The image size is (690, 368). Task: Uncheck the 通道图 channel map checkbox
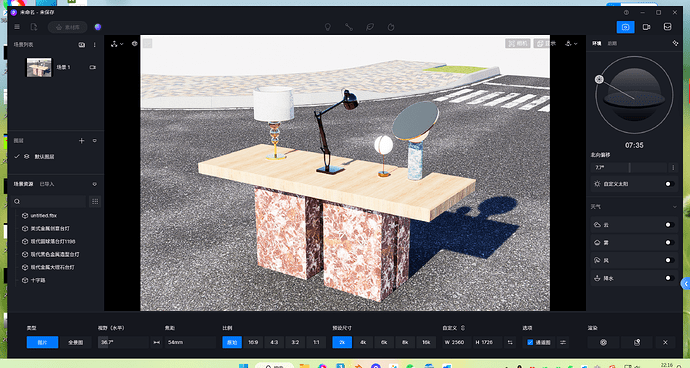click(530, 342)
